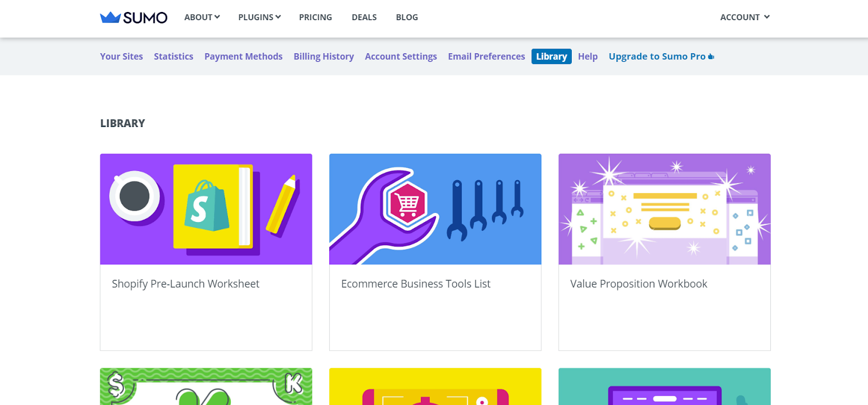The width and height of the screenshot is (868, 405).
Task: Open the Help link
Action: 588,56
